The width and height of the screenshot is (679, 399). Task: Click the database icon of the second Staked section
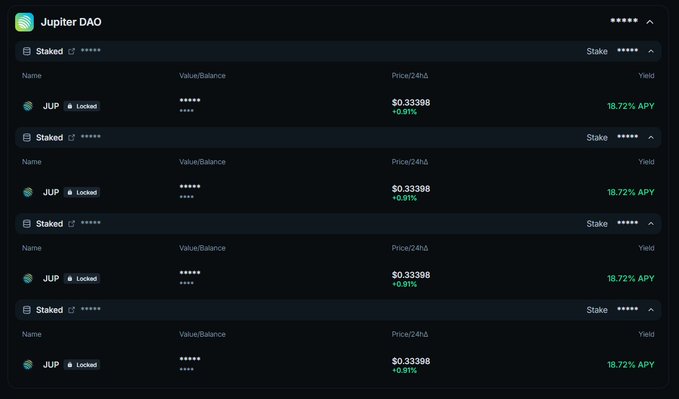click(x=26, y=137)
